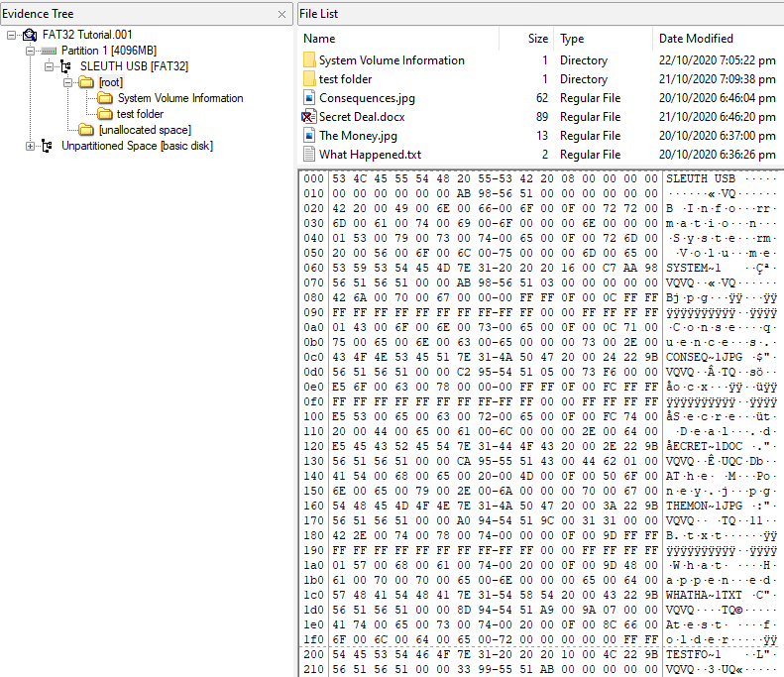Click hex offset 0c0 row label
The image size is (784, 677).
[313, 357]
